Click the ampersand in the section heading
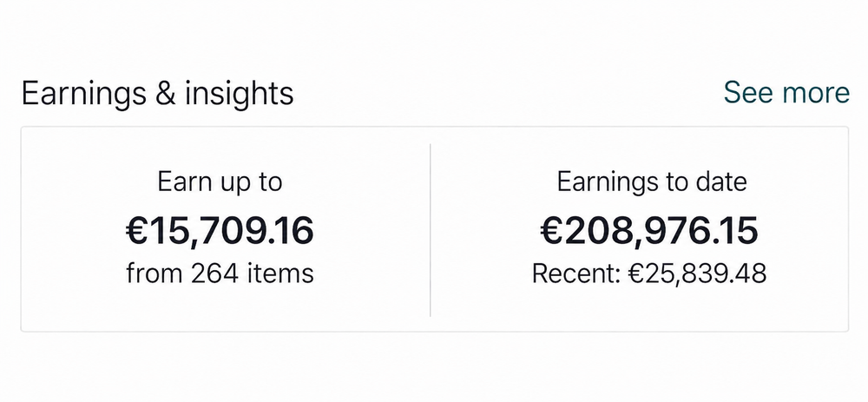868x402 pixels. 166,93
